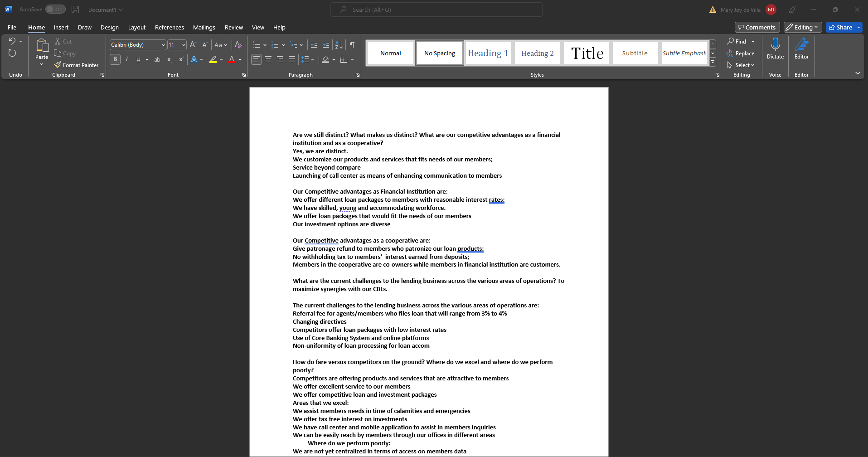Screen dimensions: 868x457
Task: Open the Change Case Aa dropdown
Action: 221,44
